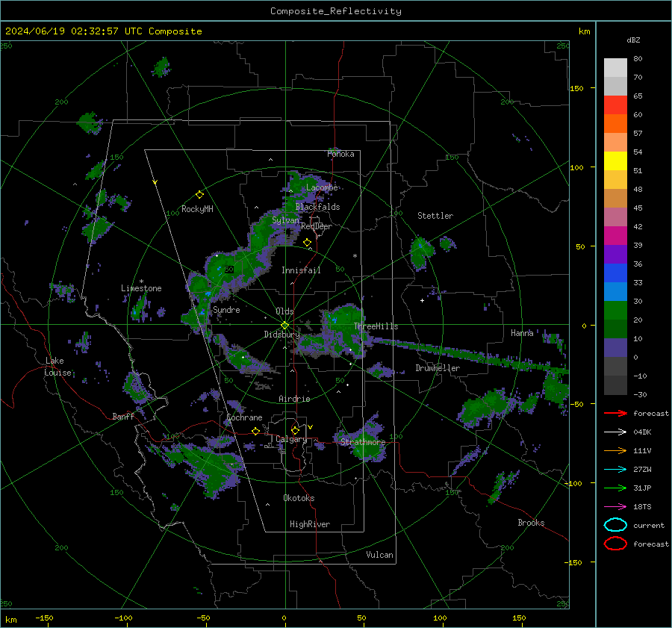Click the 57 dBZ scale value
Viewport: 672px width, 628px height.
click(638, 134)
